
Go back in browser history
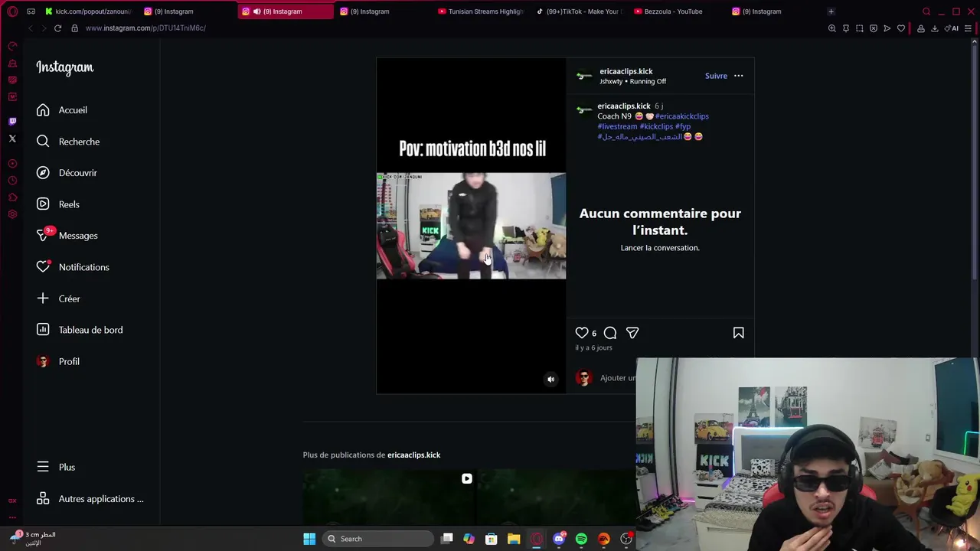pyautogui.click(x=30, y=28)
